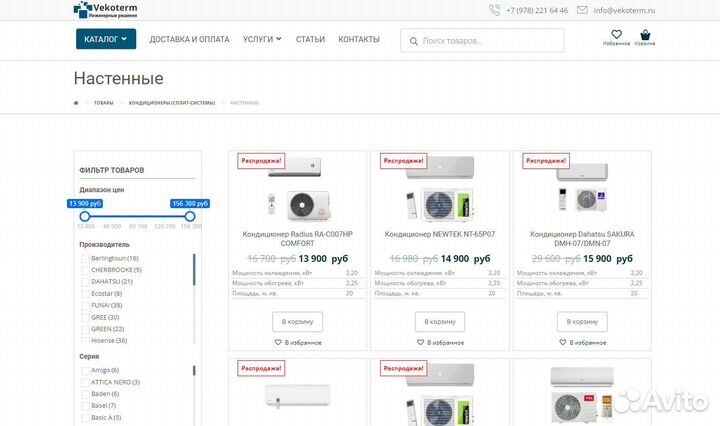Image resolution: width=720 pixels, height=426 pixels.
Task: Open Кондиционер Dahatsu SAKURA title link
Action: 582,239
